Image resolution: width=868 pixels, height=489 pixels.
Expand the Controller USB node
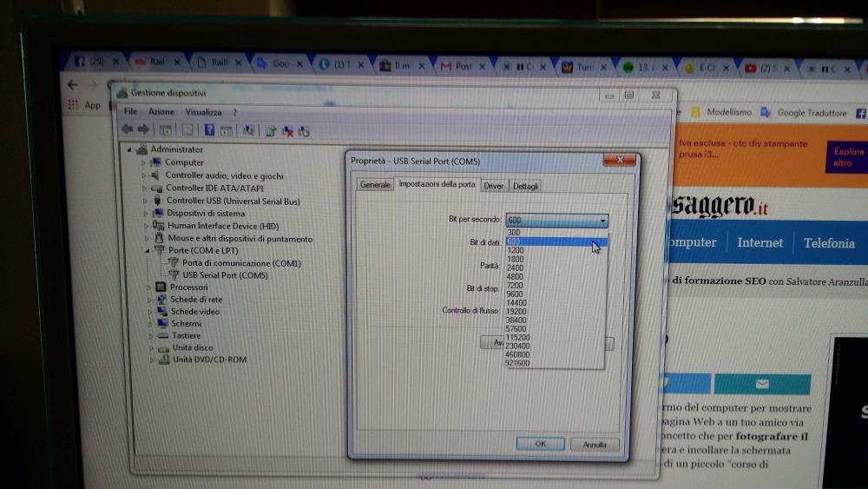(x=144, y=202)
